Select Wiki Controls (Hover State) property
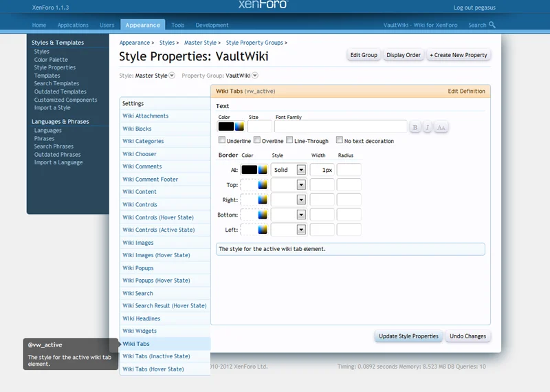550x392 pixels. click(x=165, y=217)
